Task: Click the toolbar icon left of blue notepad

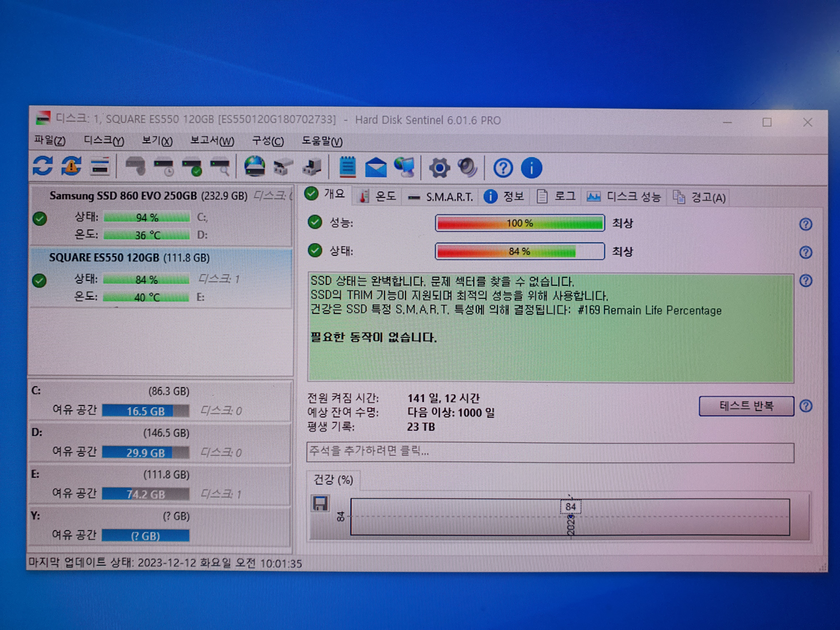Action: pyautogui.click(x=312, y=167)
